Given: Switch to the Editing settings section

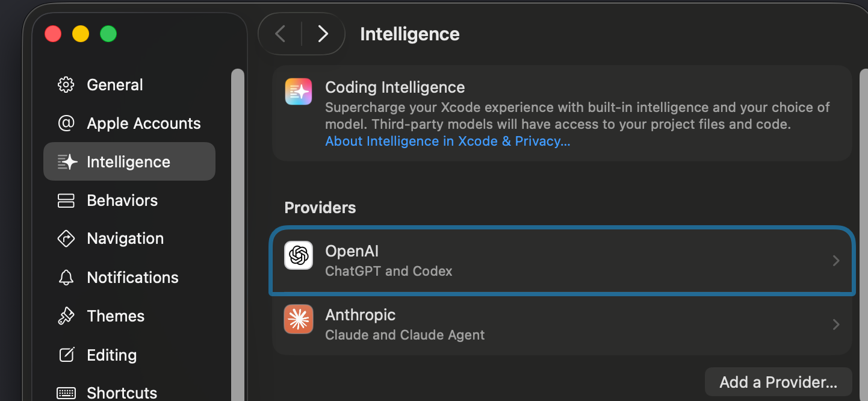Looking at the screenshot, I should coord(111,355).
